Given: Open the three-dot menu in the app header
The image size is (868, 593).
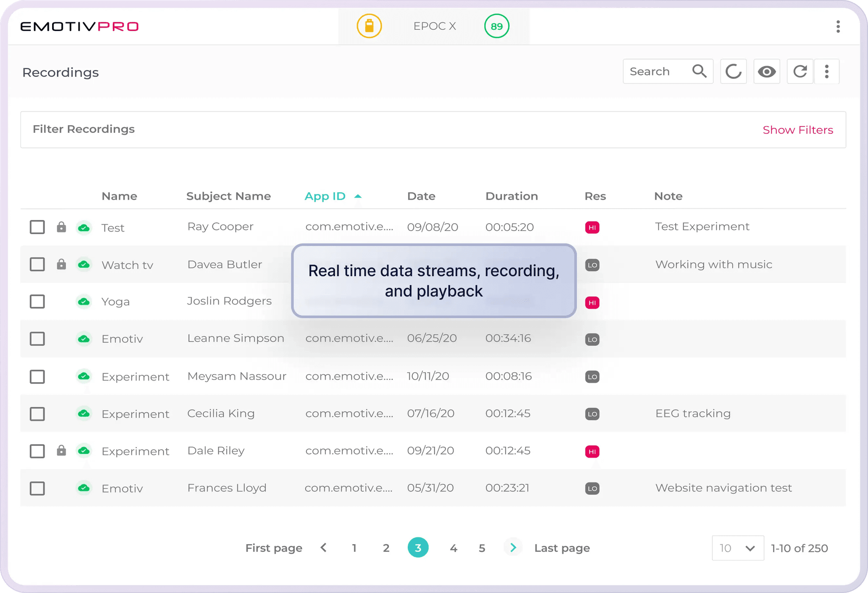Looking at the screenshot, I should pos(837,26).
